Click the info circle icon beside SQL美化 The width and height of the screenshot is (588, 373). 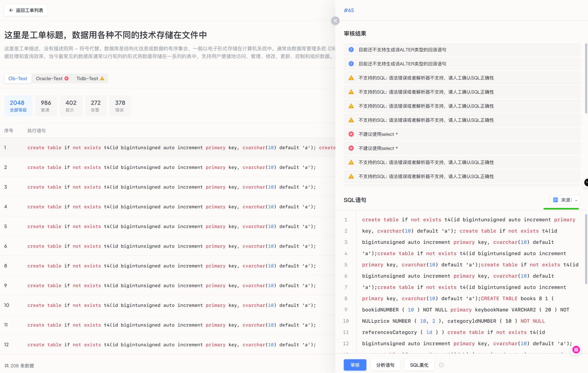pyautogui.click(x=441, y=365)
